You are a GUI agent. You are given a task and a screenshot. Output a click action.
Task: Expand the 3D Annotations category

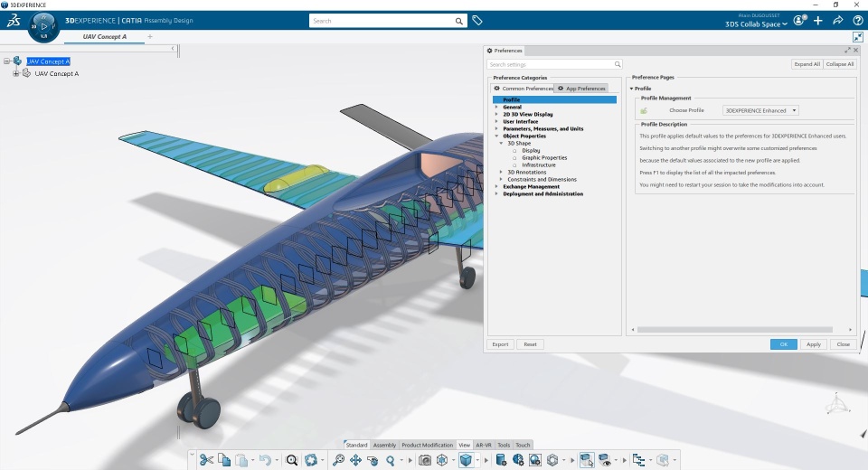(502, 172)
